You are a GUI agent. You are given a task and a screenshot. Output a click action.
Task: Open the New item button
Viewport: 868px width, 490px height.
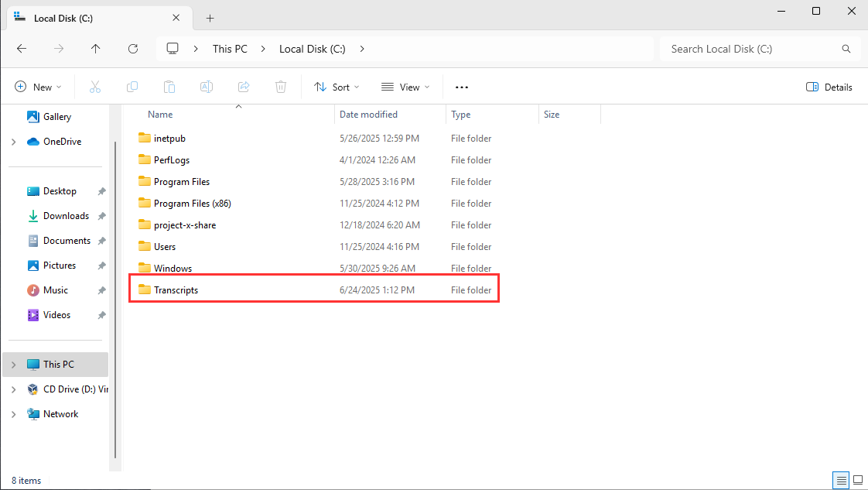click(38, 87)
